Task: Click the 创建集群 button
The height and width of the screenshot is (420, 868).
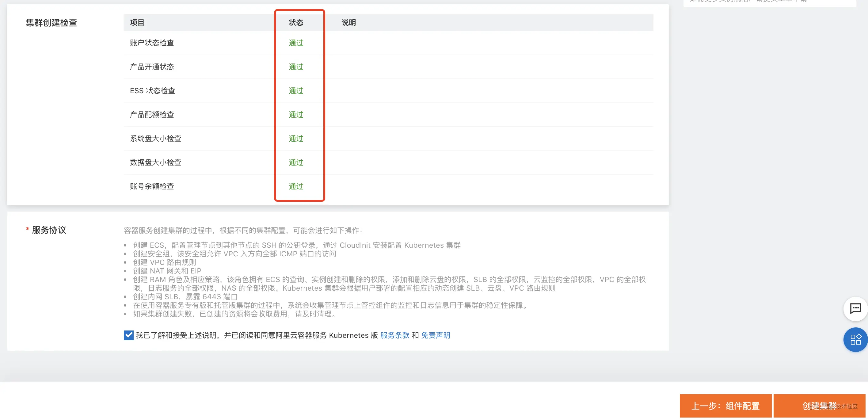Action: (x=820, y=406)
